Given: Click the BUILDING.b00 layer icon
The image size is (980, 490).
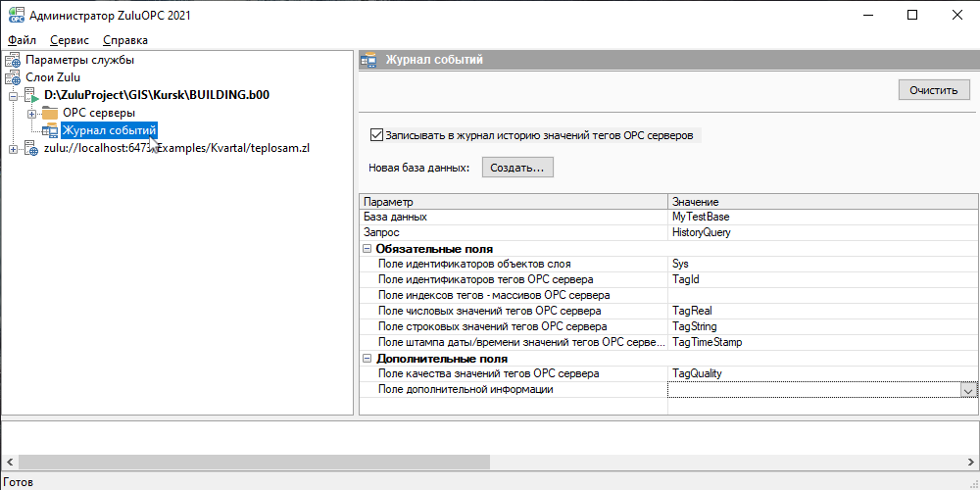Looking at the screenshot, I should 30,96.
